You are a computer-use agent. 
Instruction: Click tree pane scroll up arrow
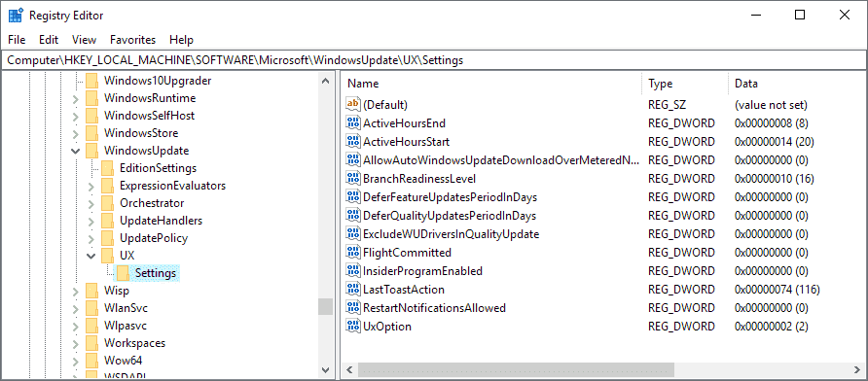(x=325, y=81)
